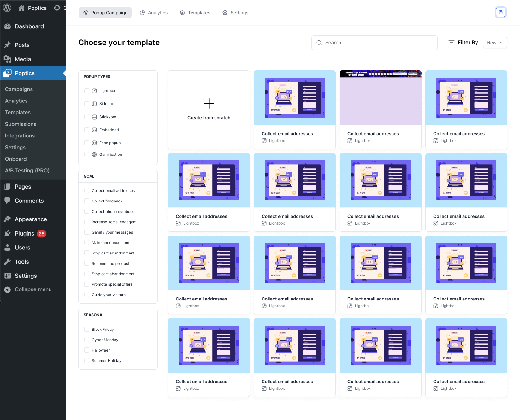Open Plugins with 28 updates badge

[x=30, y=234]
